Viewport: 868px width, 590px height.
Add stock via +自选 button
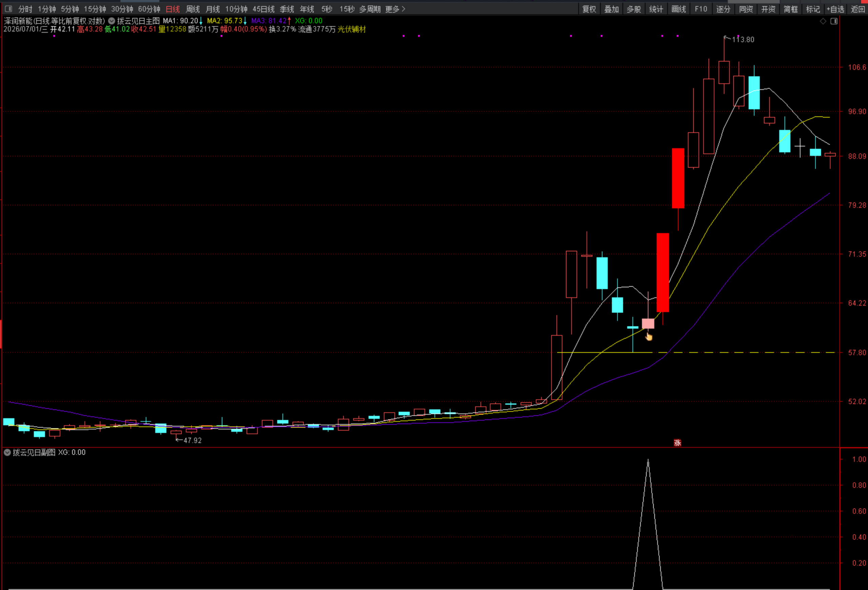pos(835,9)
